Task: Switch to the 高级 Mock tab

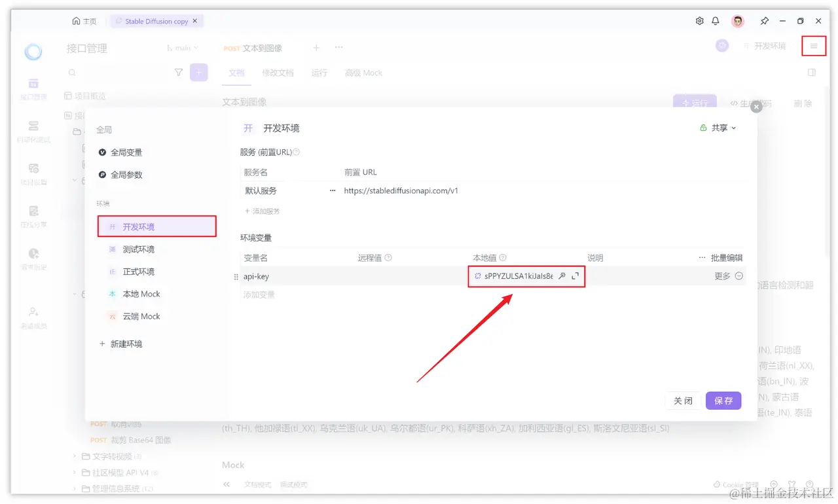Action: click(x=363, y=73)
